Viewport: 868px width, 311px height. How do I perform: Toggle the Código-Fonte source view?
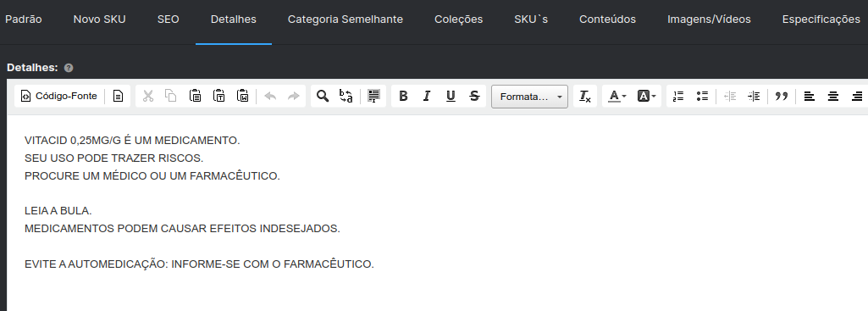coord(58,96)
